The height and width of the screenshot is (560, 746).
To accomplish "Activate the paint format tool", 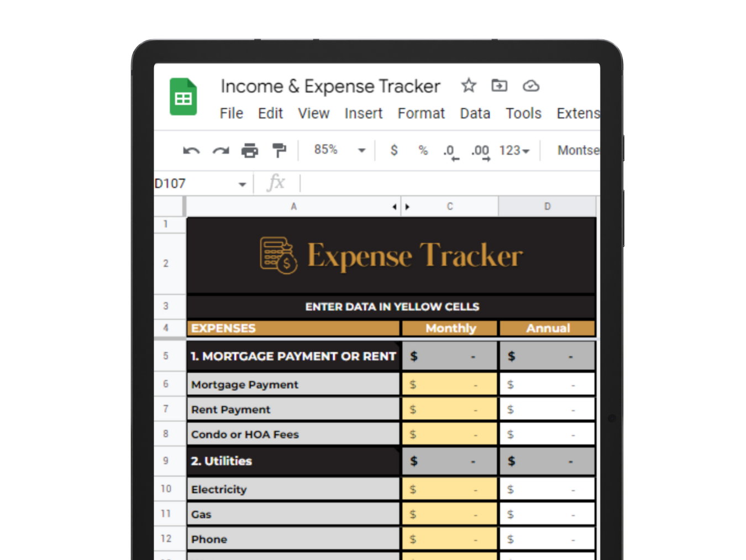I will pyautogui.click(x=279, y=150).
